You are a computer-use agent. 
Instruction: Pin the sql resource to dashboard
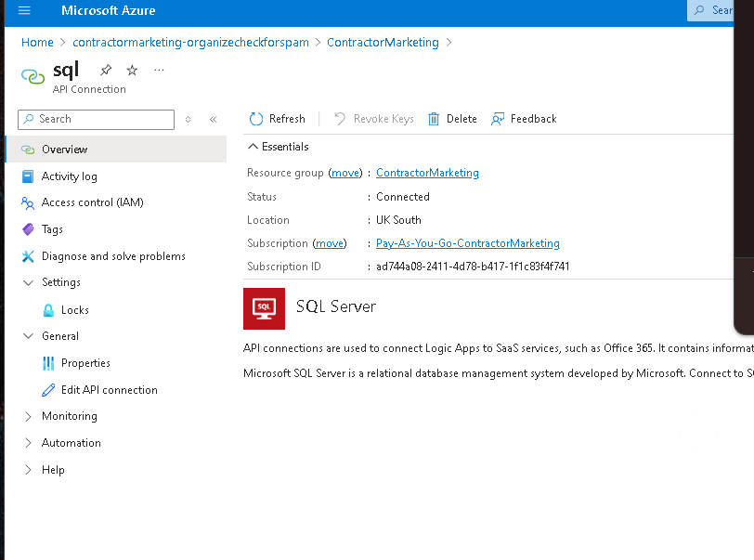pyautogui.click(x=106, y=71)
